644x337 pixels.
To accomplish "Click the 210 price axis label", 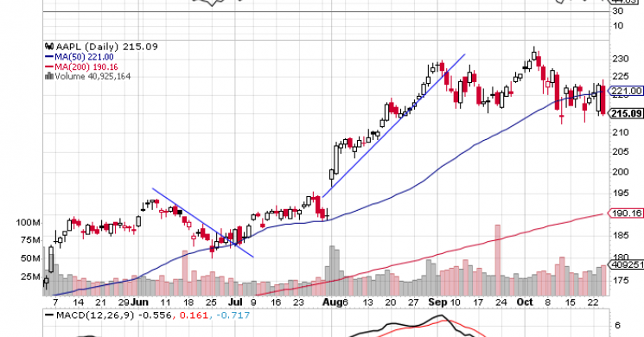I will pyautogui.click(x=620, y=132).
